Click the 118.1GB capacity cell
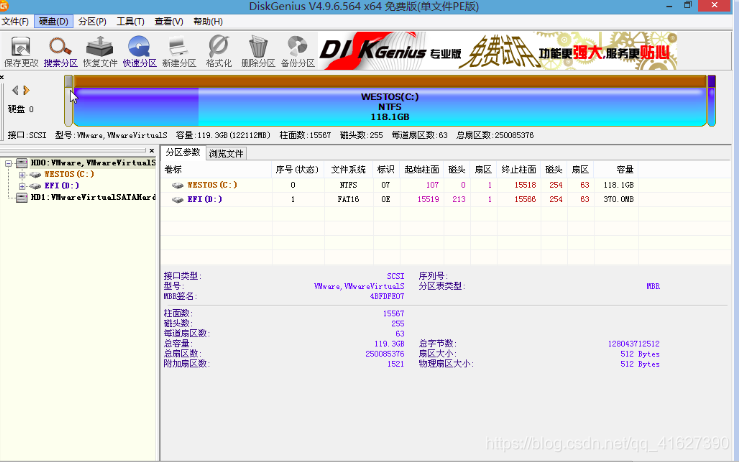The image size is (739, 462). tap(618, 185)
